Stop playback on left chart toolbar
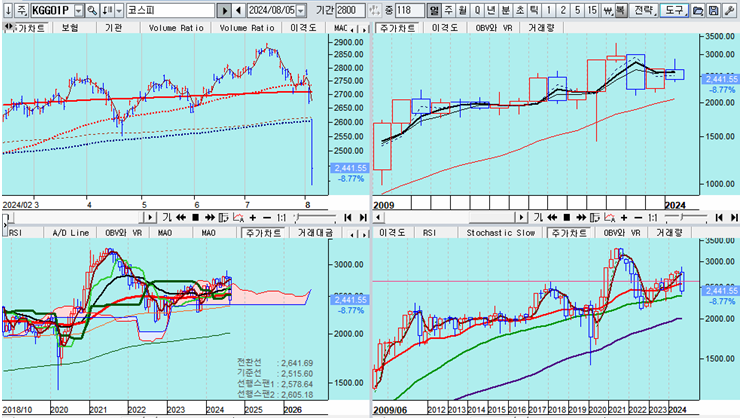The width and height of the screenshot is (741, 419). (195, 217)
